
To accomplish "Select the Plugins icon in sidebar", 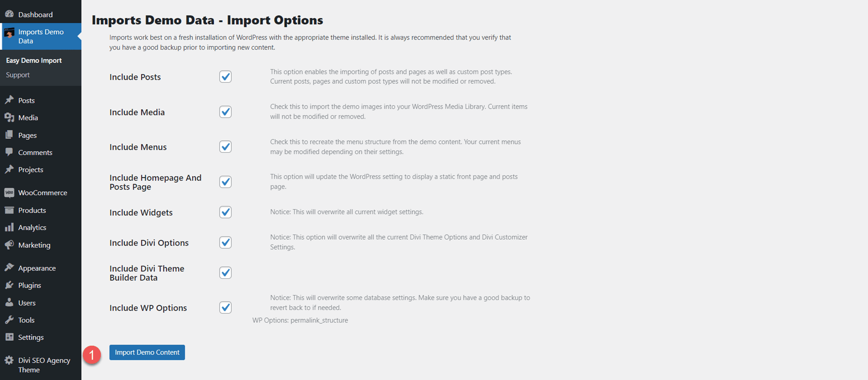I will pyautogui.click(x=10, y=285).
